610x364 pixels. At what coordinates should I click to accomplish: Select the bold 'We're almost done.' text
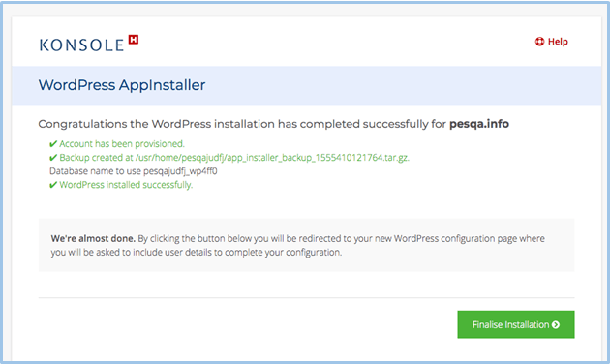point(93,238)
